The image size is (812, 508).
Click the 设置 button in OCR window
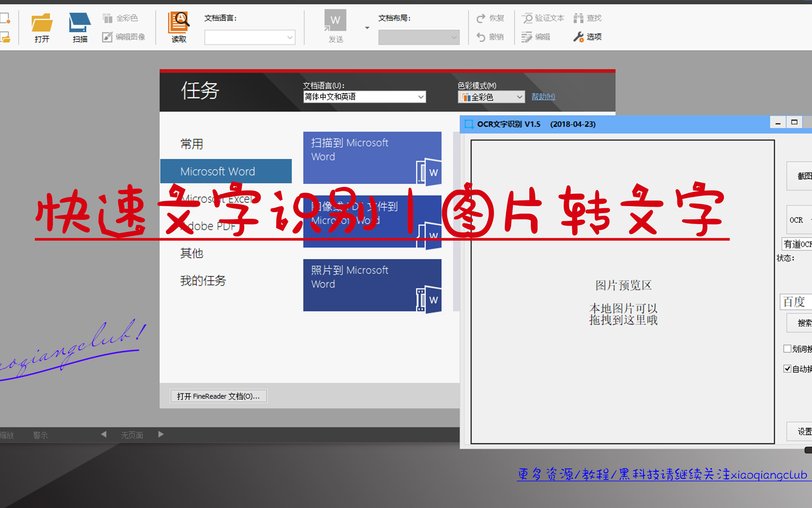(x=799, y=431)
